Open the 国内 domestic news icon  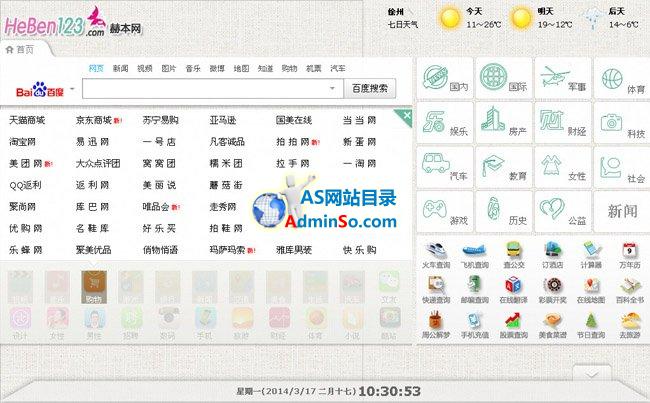[445, 78]
